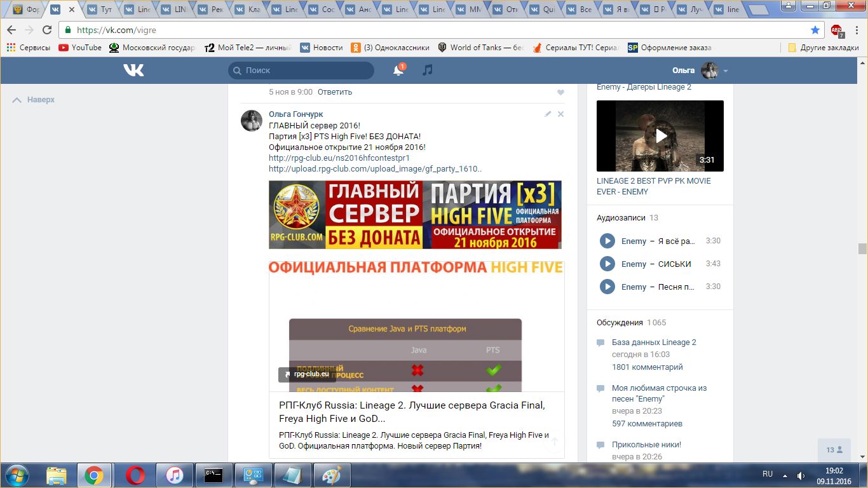Image resolution: width=868 pixels, height=488 pixels.
Task: Play the Enemy – Песня п... audio track
Action: [607, 287]
